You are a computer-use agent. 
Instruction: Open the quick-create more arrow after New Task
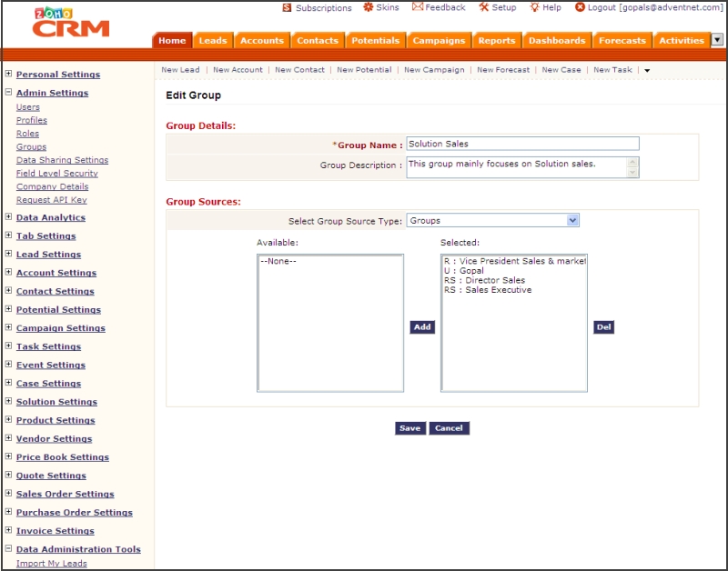coord(647,71)
